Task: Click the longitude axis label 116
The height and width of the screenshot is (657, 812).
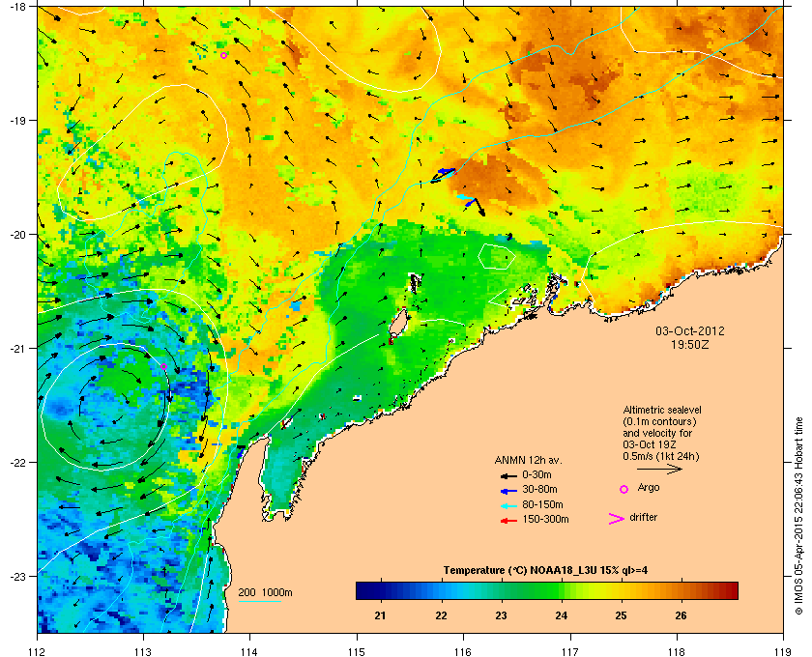Action: (x=463, y=651)
